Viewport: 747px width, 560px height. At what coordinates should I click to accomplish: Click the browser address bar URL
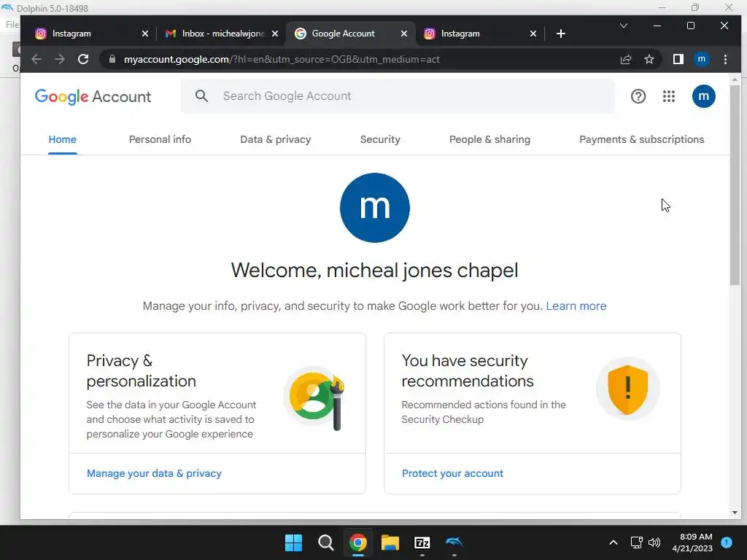pyautogui.click(x=282, y=59)
